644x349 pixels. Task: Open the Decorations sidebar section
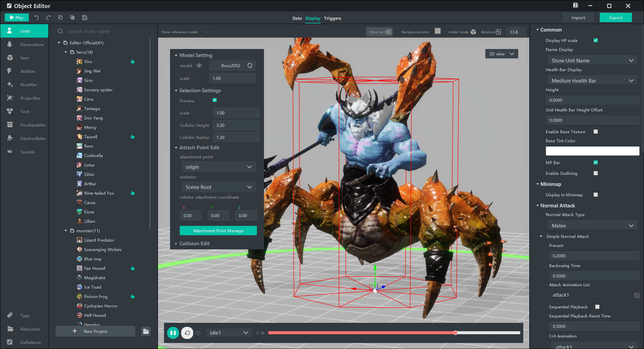[24, 44]
